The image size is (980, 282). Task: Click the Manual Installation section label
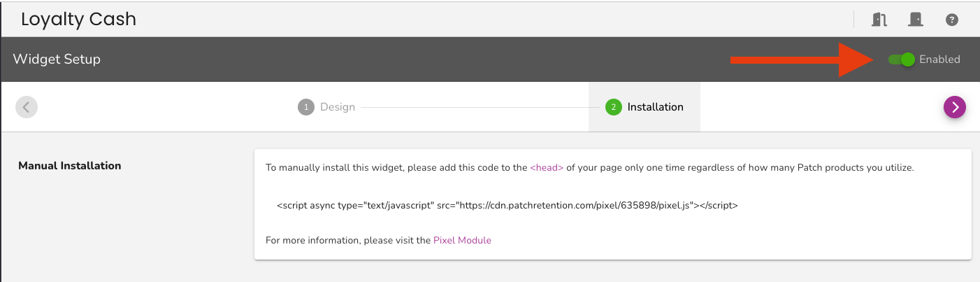(x=70, y=166)
